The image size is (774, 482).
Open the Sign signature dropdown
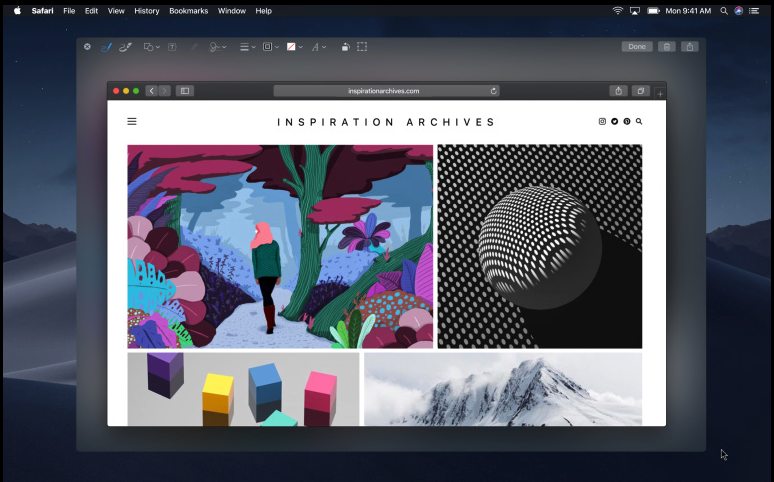click(218, 47)
